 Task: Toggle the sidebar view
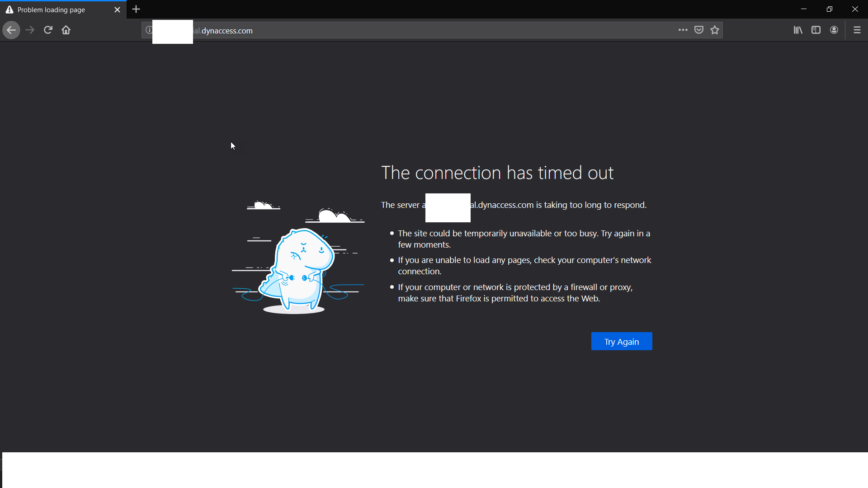(x=816, y=30)
